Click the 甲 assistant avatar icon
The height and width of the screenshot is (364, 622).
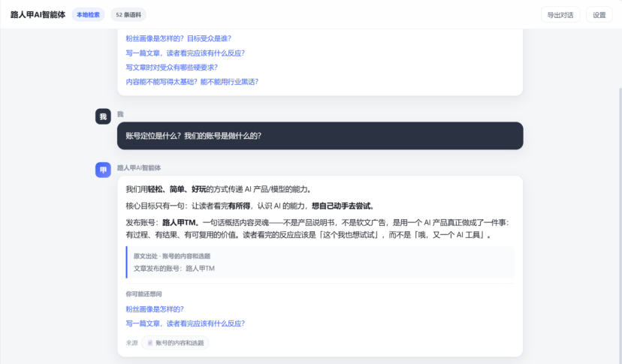pos(103,170)
